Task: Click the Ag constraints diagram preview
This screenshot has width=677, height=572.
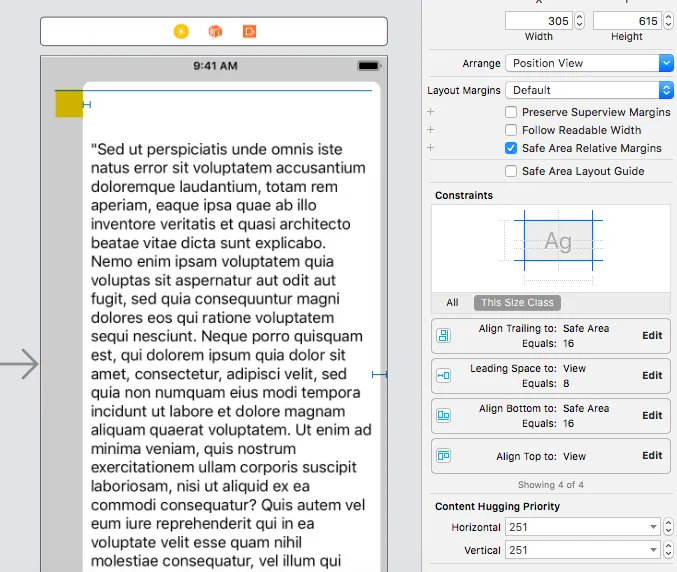Action: (558, 241)
